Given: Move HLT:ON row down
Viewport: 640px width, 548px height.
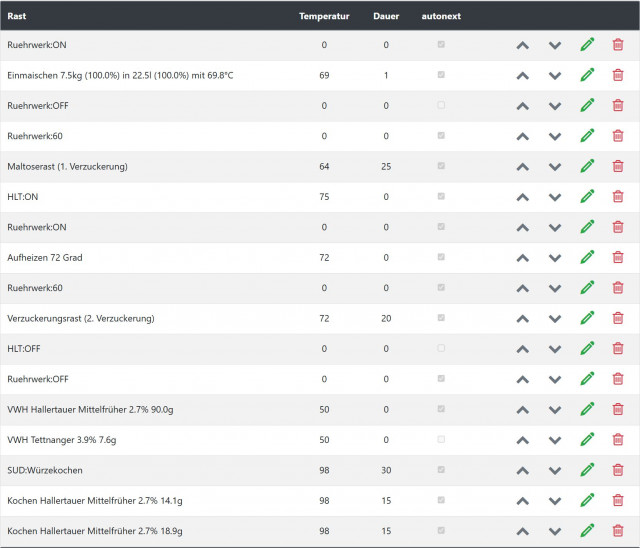Looking at the screenshot, I should click(555, 196).
